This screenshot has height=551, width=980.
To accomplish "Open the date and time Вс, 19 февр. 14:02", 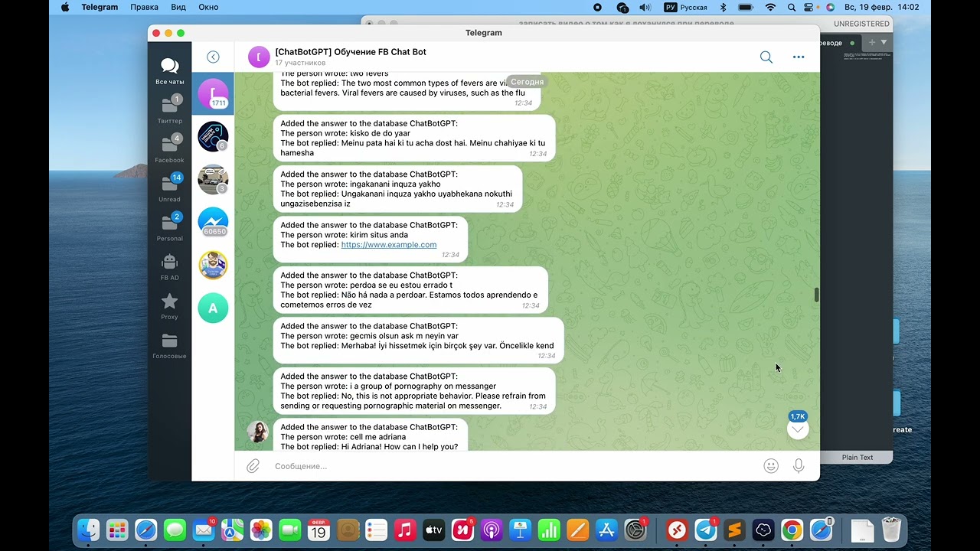I will point(881,7).
